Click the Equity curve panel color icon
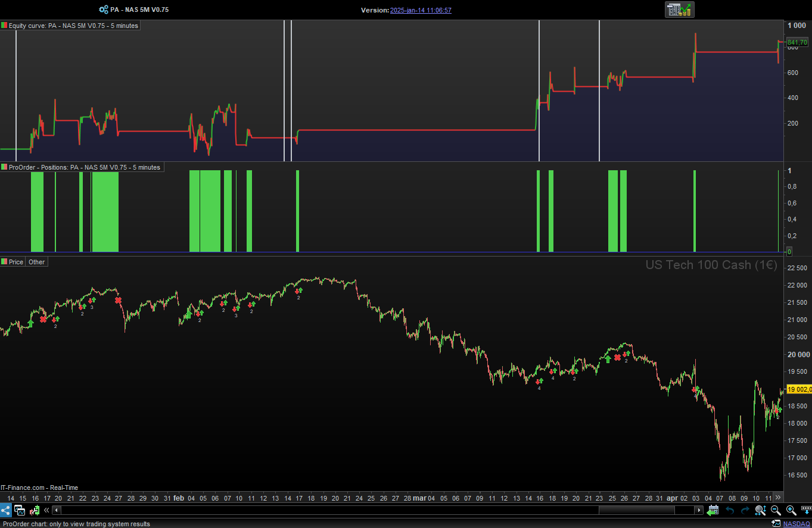812x528 pixels. pyautogui.click(x=4, y=26)
